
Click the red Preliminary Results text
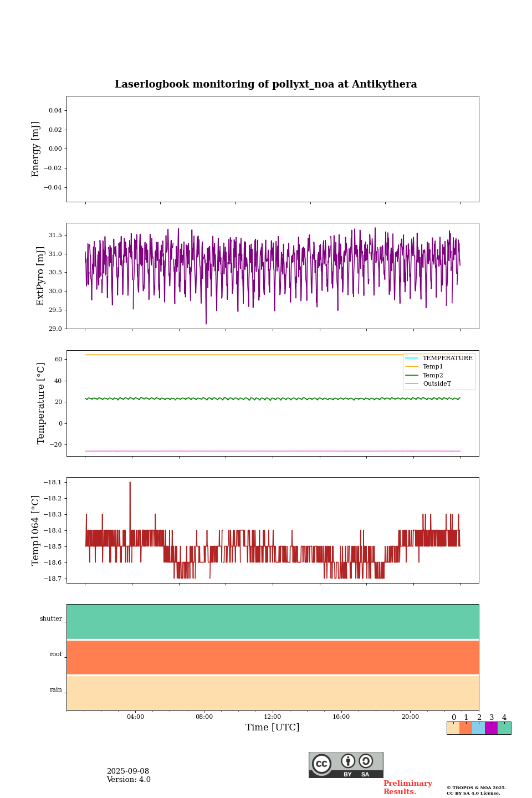[407, 787]
